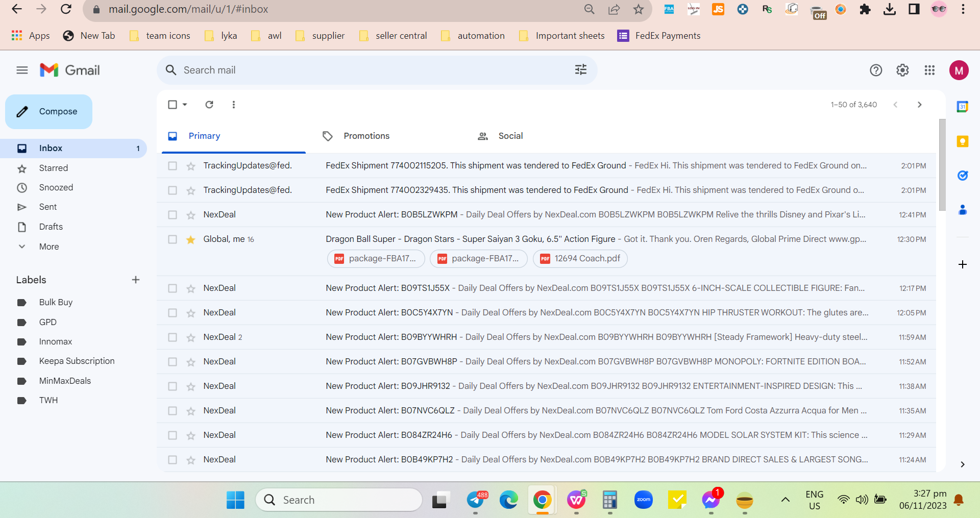
Task: Open the GPD label
Action: pyautogui.click(x=48, y=322)
